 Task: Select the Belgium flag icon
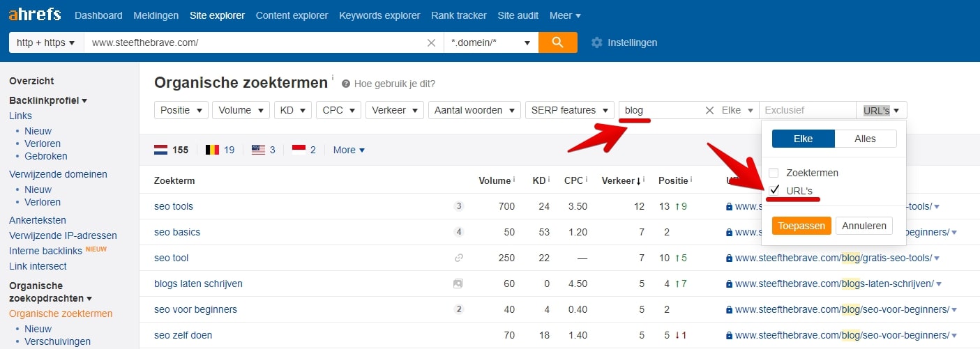click(x=212, y=150)
